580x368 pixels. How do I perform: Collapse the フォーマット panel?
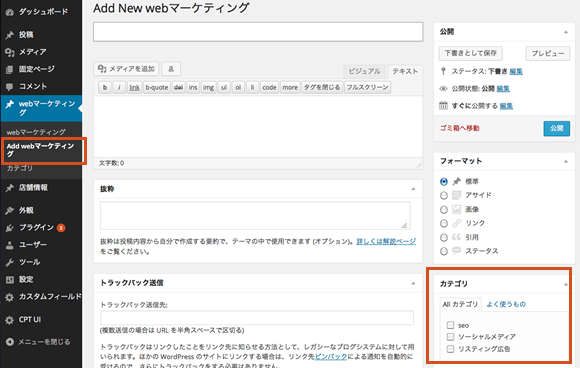[566, 162]
